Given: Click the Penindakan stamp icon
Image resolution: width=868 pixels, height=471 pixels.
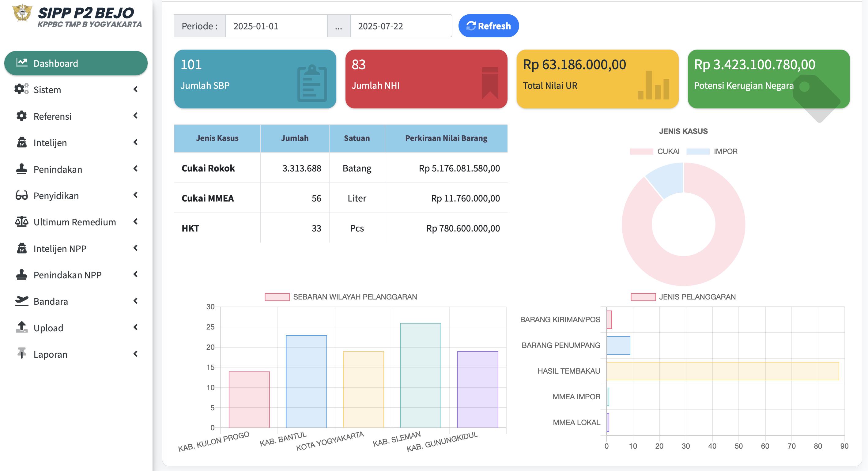Looking at the screenshot, I should [x=21, y=169].
